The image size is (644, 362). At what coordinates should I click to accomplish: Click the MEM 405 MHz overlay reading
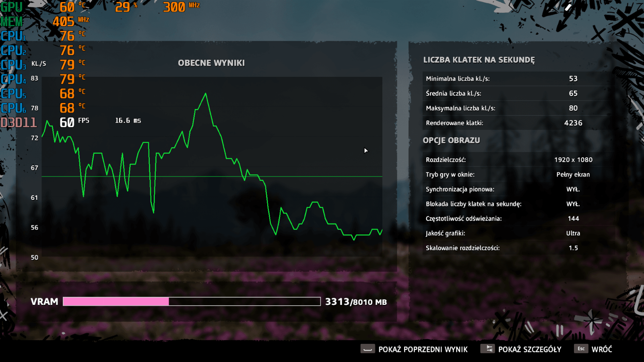point(71,21)
